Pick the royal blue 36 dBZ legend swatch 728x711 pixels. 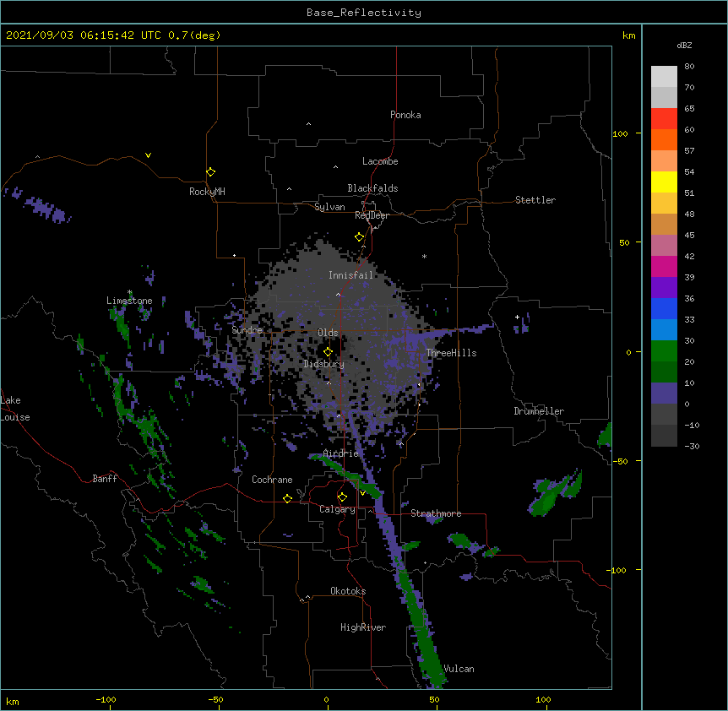coord(664,308)
